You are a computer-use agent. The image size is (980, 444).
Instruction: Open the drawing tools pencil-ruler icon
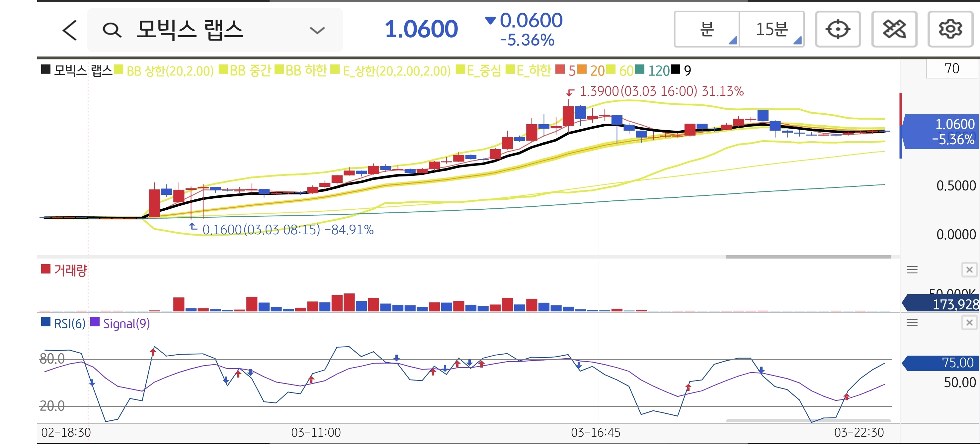click(894, 29)
